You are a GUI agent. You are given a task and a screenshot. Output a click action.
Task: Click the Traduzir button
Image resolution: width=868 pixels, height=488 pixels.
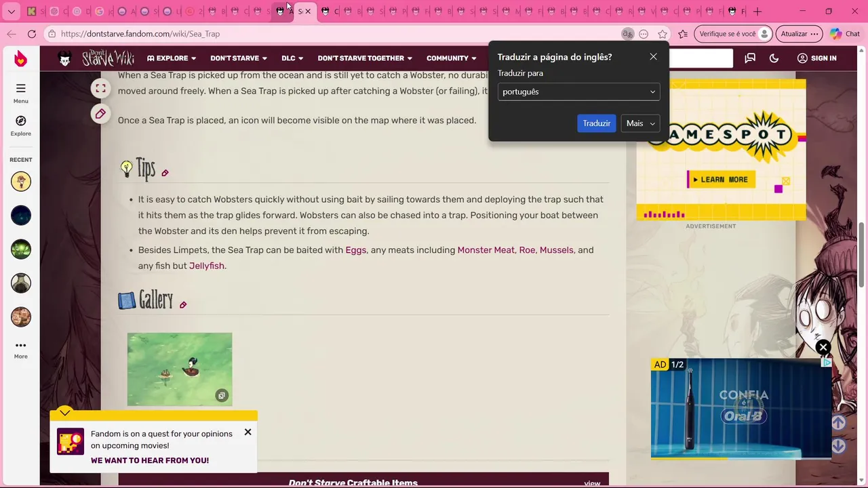[597, 123]
